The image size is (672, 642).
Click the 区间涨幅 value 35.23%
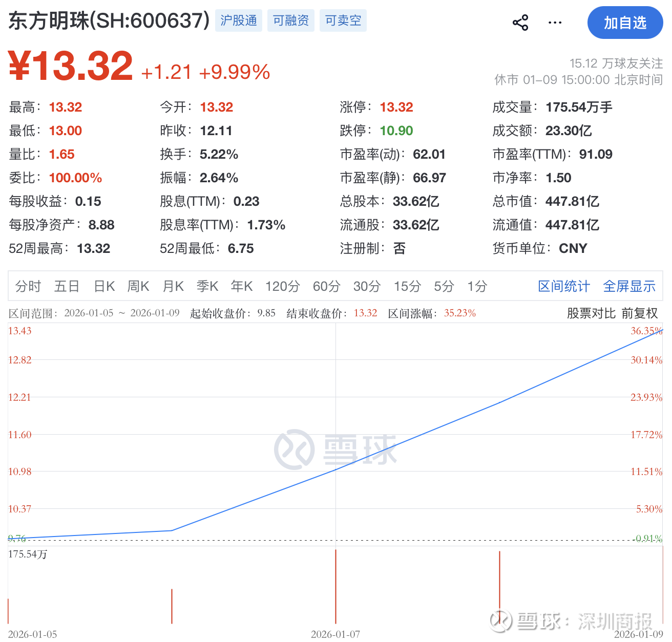tap(460, 313)
